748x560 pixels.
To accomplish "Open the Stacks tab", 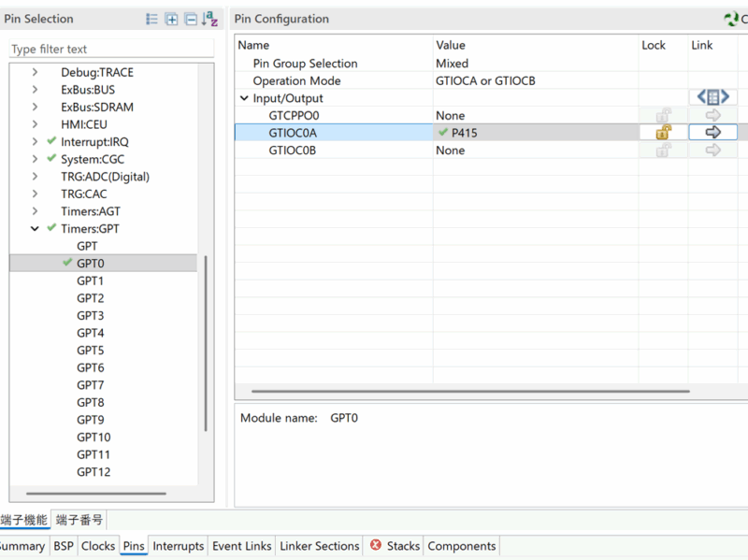I will [x=395, y=546].
